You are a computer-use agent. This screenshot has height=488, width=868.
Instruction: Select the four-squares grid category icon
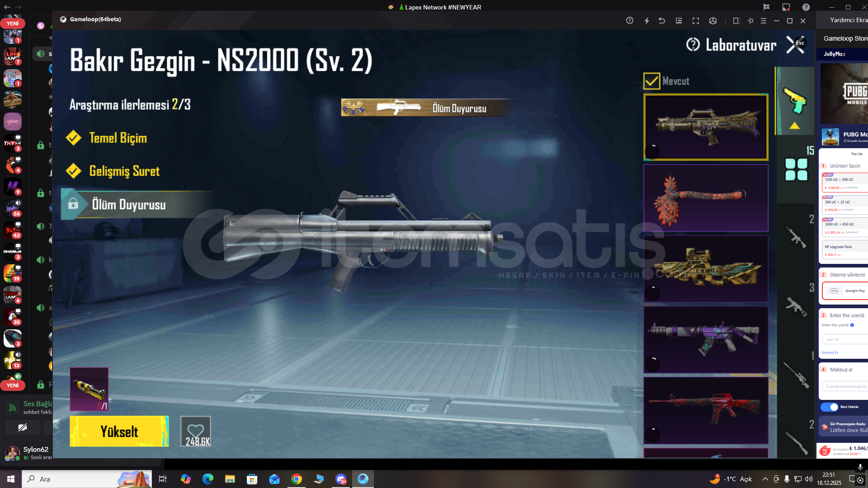click(x=796, y=169)
